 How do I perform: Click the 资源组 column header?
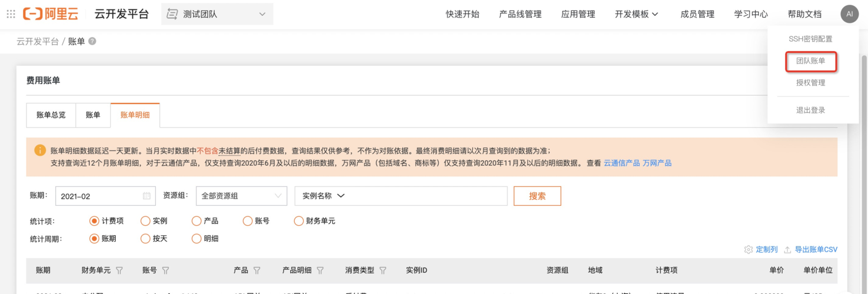coord(557,270)
